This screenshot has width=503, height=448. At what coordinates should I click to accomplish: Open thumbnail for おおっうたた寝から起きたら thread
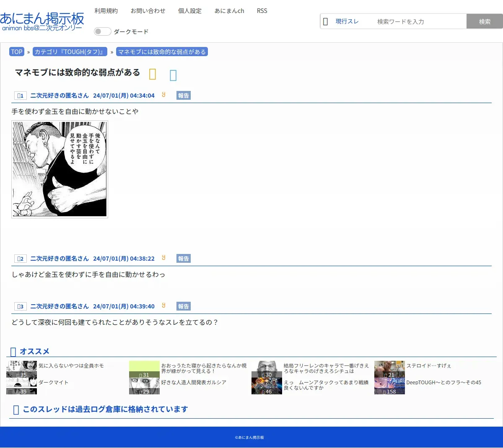[x=144, y=369]
